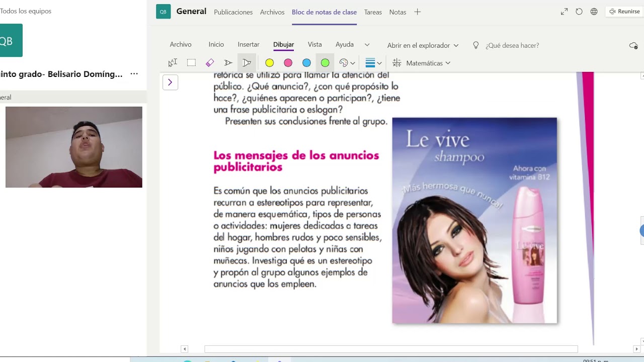This screenshot has height=362, width=644.
Task: Activate the eraser tool
Action: click(x=210, y=63)
